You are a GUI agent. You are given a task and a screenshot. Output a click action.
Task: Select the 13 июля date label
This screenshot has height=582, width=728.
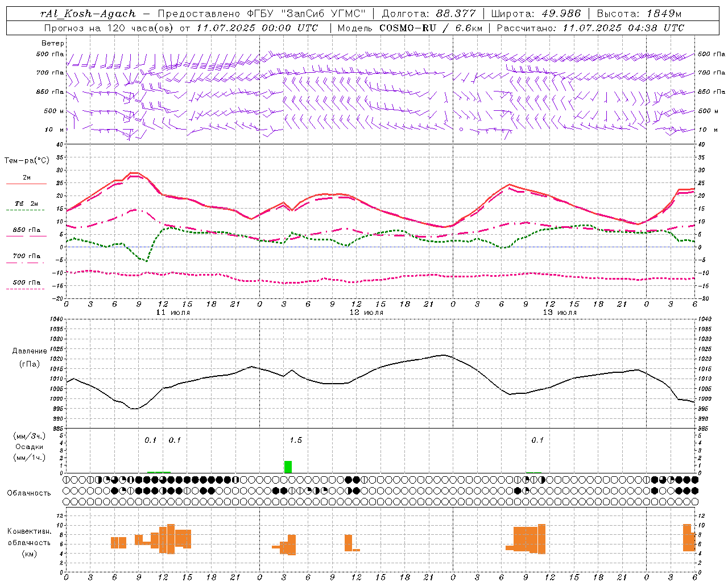tap(560, 313)
